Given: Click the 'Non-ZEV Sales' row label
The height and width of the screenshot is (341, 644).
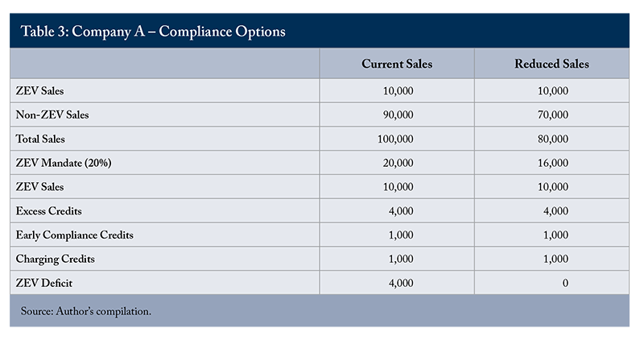Looking at the screenshot, I should click(x=52, y=115).
